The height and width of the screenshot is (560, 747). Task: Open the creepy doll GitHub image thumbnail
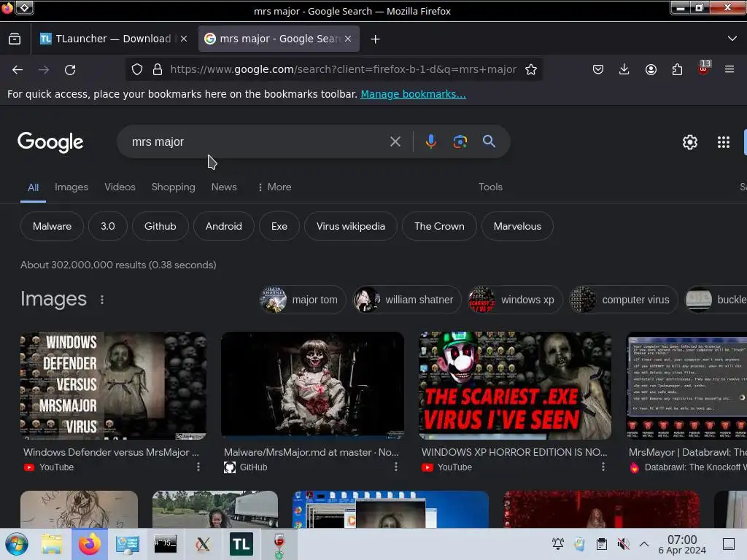click(312, 385)
